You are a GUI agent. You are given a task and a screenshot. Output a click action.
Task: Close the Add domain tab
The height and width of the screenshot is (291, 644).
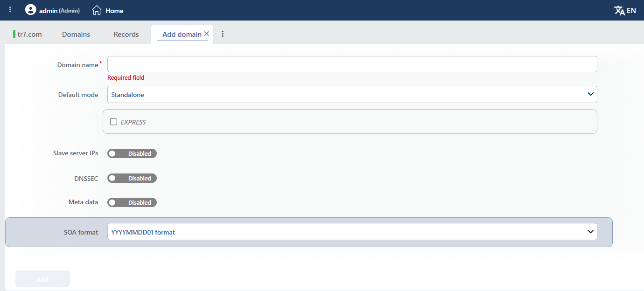click(206, 34)
